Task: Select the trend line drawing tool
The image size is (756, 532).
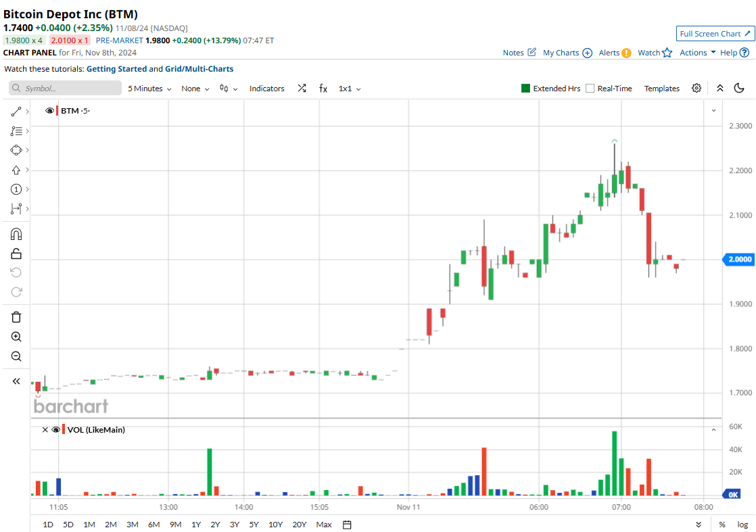Action: 16,112
